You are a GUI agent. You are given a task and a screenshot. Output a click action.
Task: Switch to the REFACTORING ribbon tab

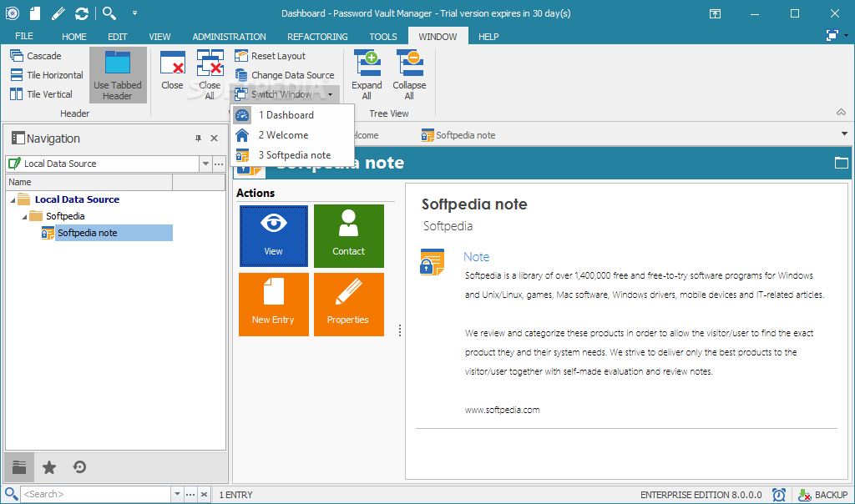click(x=317, y=37)
